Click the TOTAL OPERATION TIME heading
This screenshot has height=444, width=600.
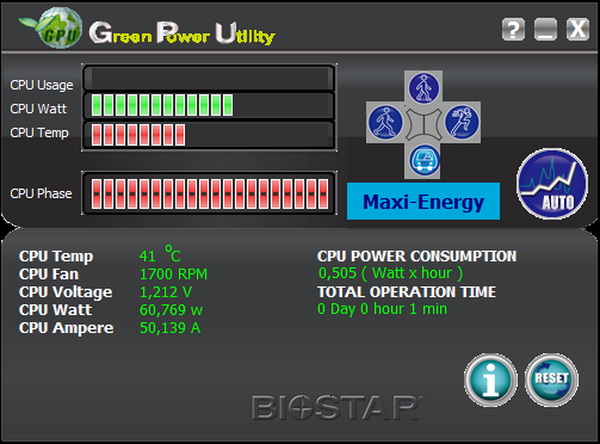coord(407,292)
